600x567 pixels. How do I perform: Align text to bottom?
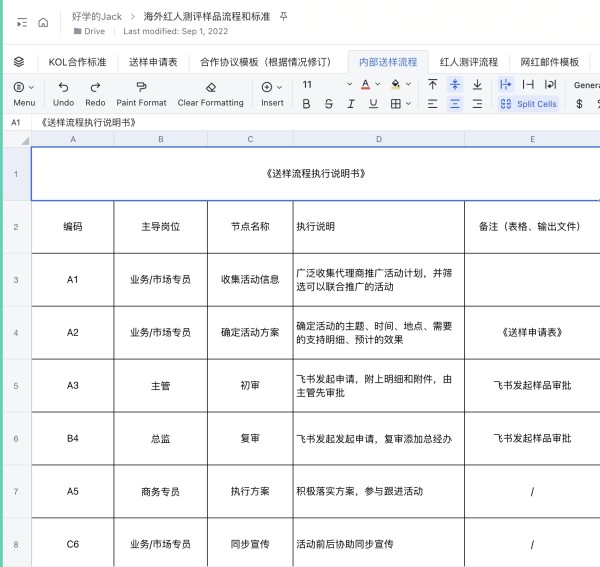tap(477, 84)
